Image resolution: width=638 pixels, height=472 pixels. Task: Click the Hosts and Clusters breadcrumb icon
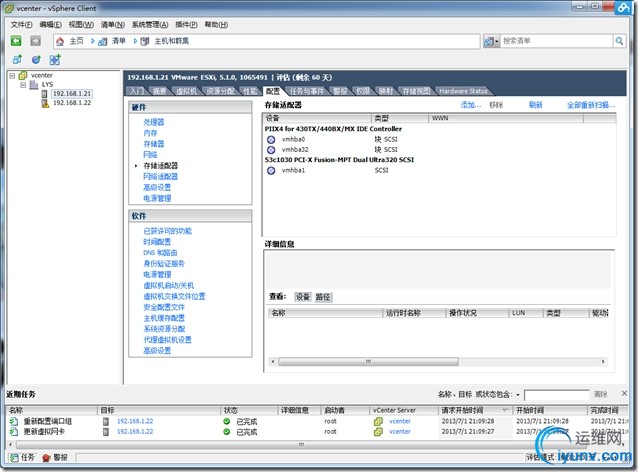point(145,41)
